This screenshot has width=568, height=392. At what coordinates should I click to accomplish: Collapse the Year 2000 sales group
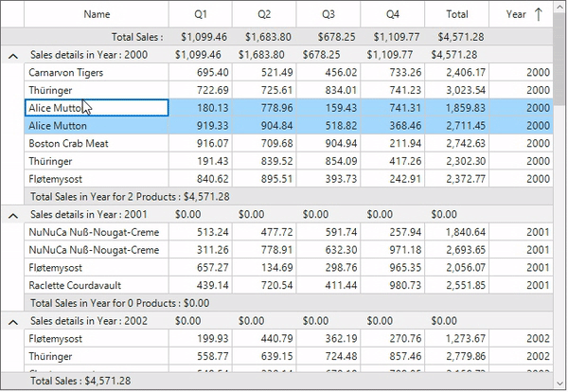[13, 55]
